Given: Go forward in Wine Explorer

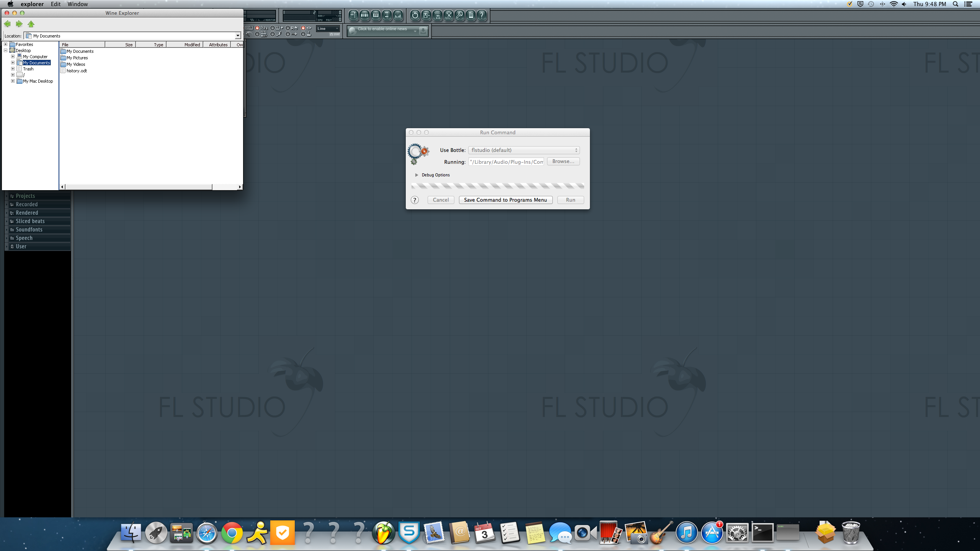Looking at the screenshot, I should (19, 24).
